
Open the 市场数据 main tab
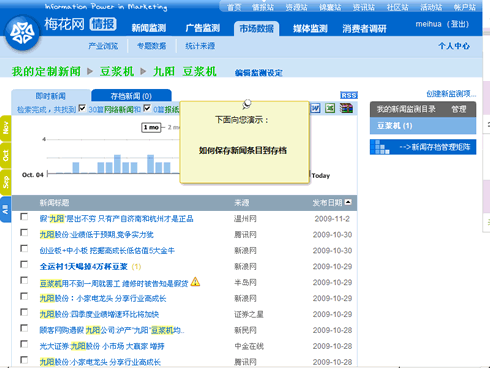pos(256,28)
